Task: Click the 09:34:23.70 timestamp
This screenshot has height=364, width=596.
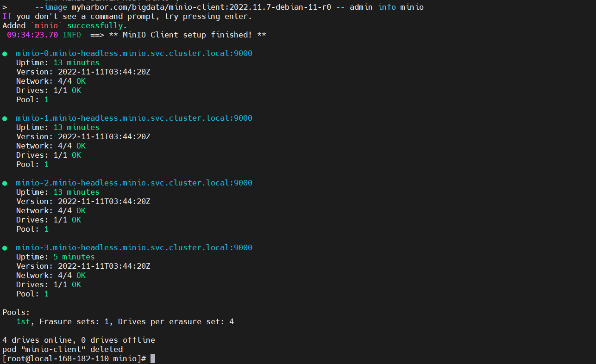Action: pyautogui.click(x=32, y=35)
